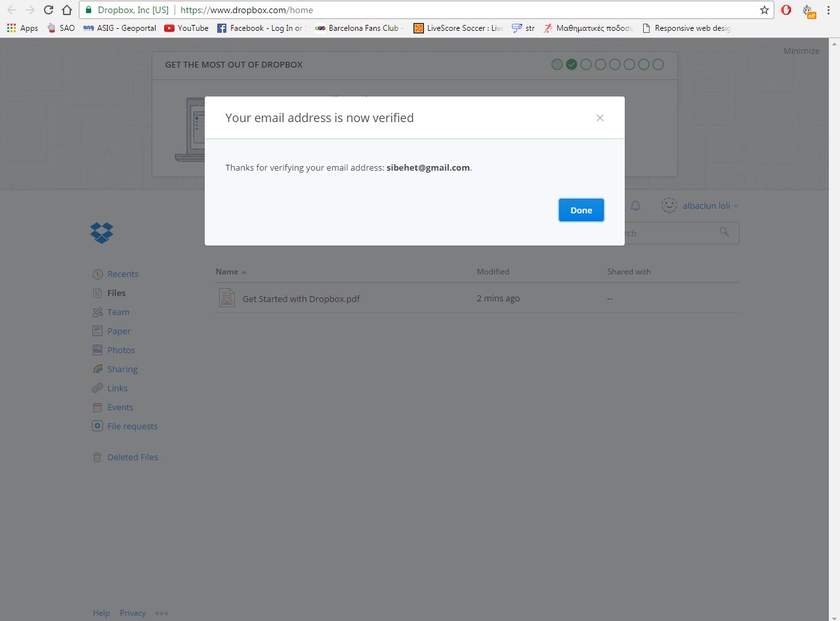This screenshot has height=621, width=840.
Task: Click the footer more options dots
Action: [x=161, y=613]
